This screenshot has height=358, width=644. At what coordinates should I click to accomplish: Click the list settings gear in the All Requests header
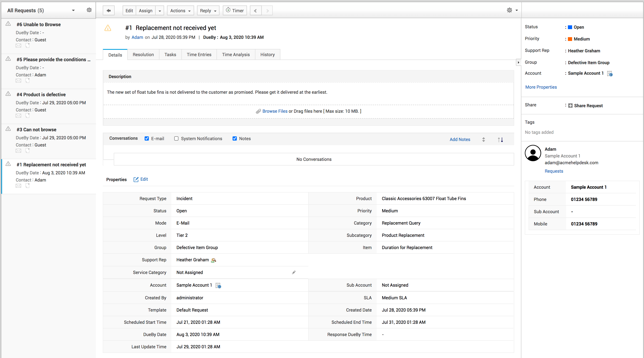pos(89,10)
